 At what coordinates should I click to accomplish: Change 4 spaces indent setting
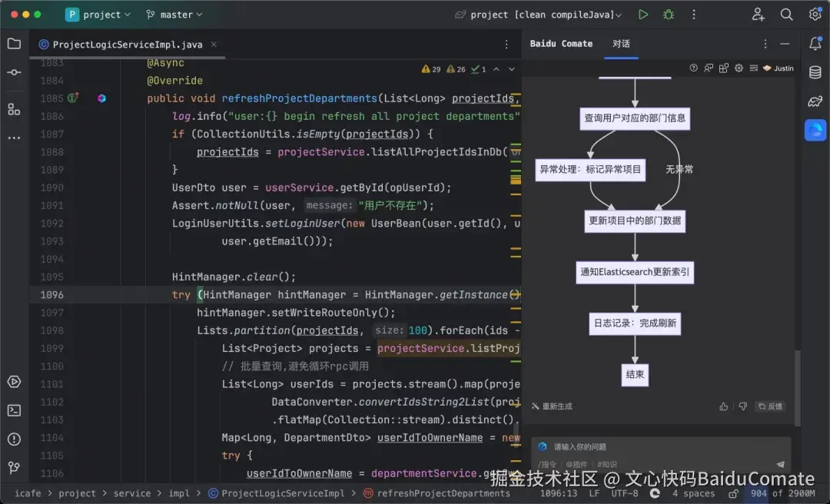coord(693,493)
